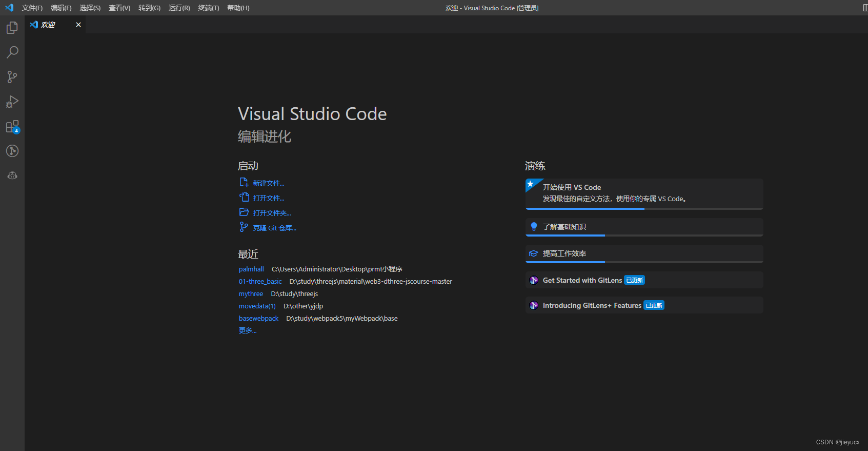This screenshot has width=868, height=451.
Task: Click GitLens icon on Get Started card
Action: click(534, 280)
